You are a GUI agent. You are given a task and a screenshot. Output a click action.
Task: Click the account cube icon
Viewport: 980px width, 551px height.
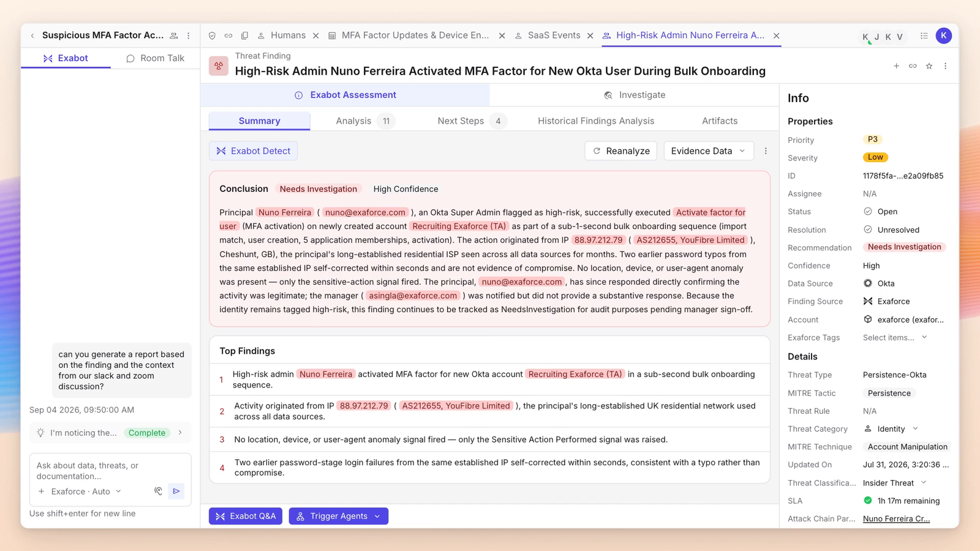868,320
